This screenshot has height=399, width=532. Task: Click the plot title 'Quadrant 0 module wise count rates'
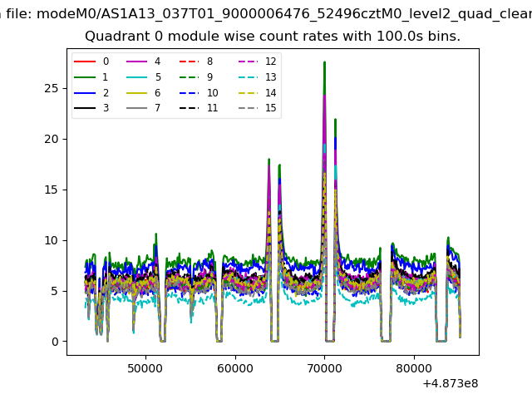[x=273, y=37]
